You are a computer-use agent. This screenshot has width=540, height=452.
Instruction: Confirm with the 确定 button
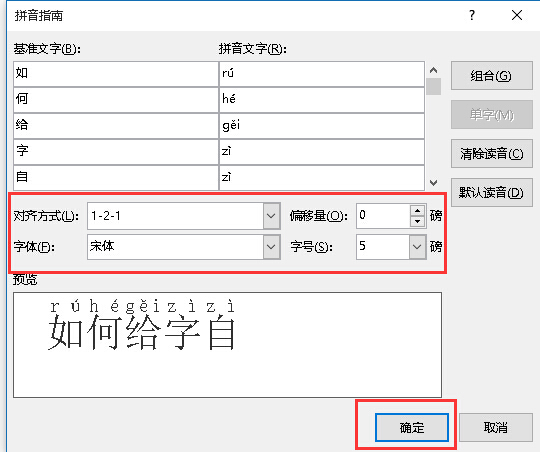click(x=412, y=427)
